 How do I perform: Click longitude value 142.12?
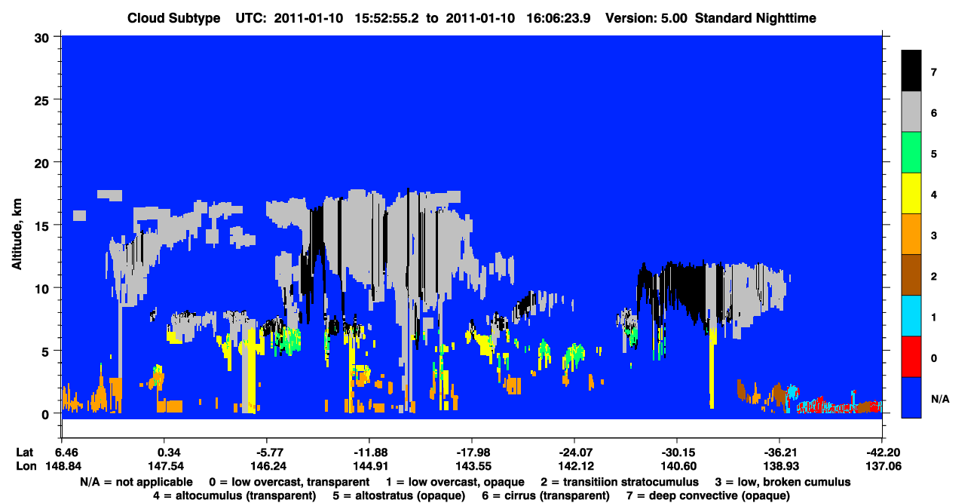[575, 466]
